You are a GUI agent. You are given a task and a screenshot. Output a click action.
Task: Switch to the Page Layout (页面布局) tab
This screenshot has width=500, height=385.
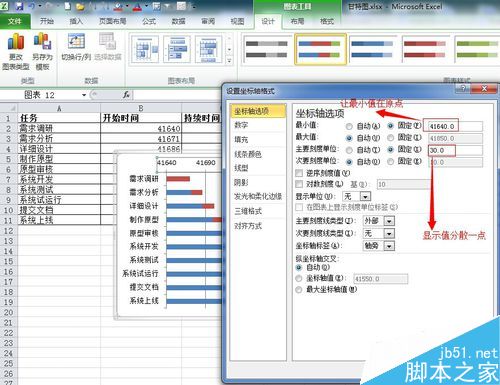point(112,21)
